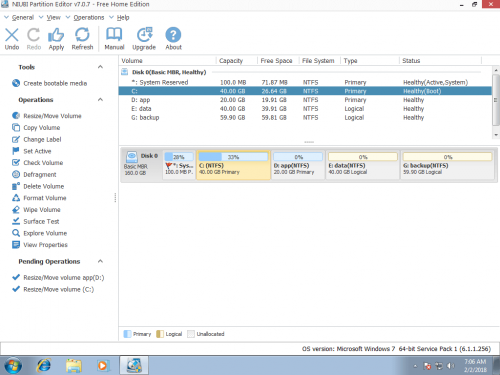Click the D: app(NTFS) partition block
The image size is (500, 375).
coord(298,165)
